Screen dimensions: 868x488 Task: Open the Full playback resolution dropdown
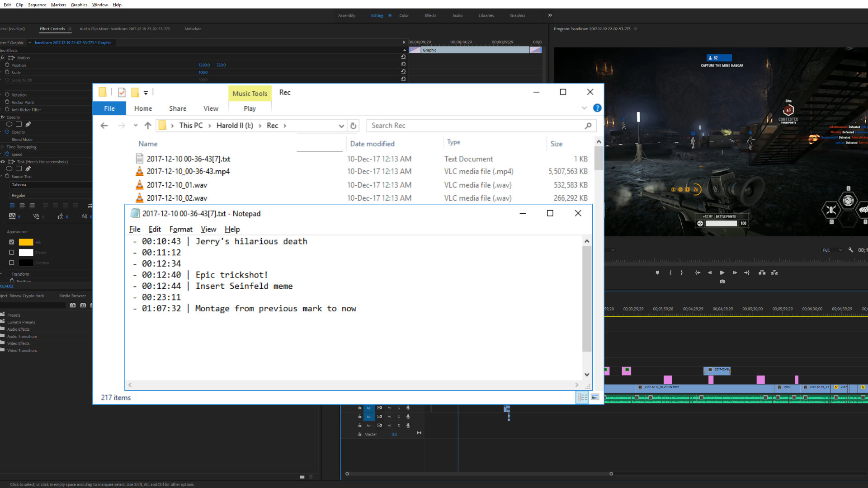(x=832, y=250)
